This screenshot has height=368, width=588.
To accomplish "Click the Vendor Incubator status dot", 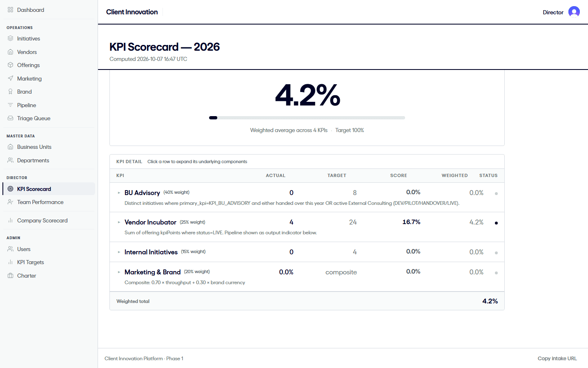I will pos(496,223).
